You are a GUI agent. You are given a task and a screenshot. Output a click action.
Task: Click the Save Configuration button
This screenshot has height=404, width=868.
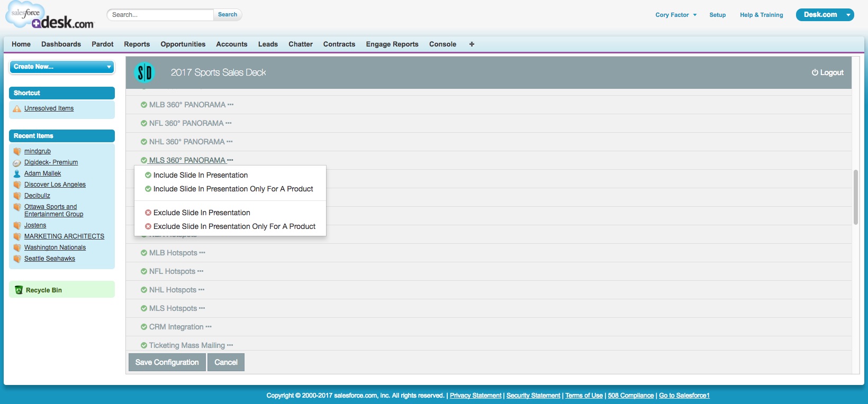[x=167, y=362]
